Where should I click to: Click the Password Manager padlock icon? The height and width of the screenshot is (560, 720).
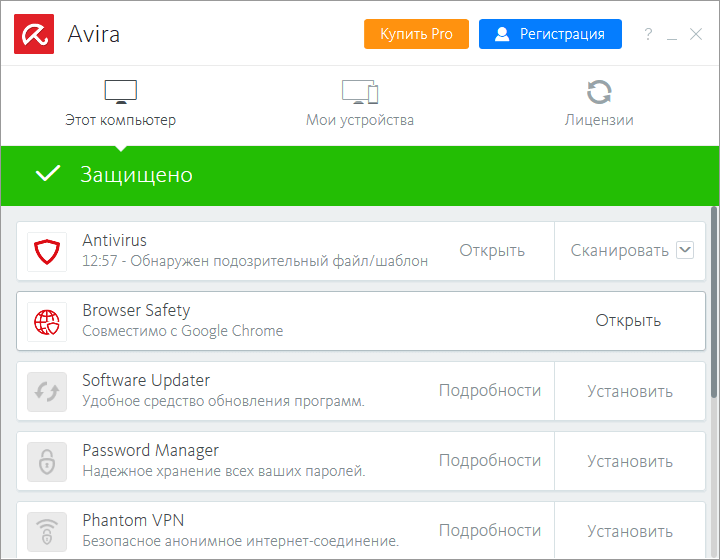[47, 461]
